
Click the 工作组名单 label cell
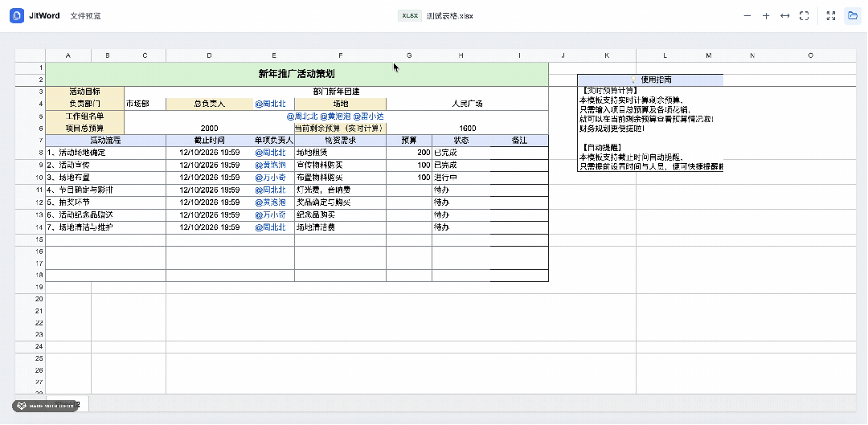tap(84, 116)
